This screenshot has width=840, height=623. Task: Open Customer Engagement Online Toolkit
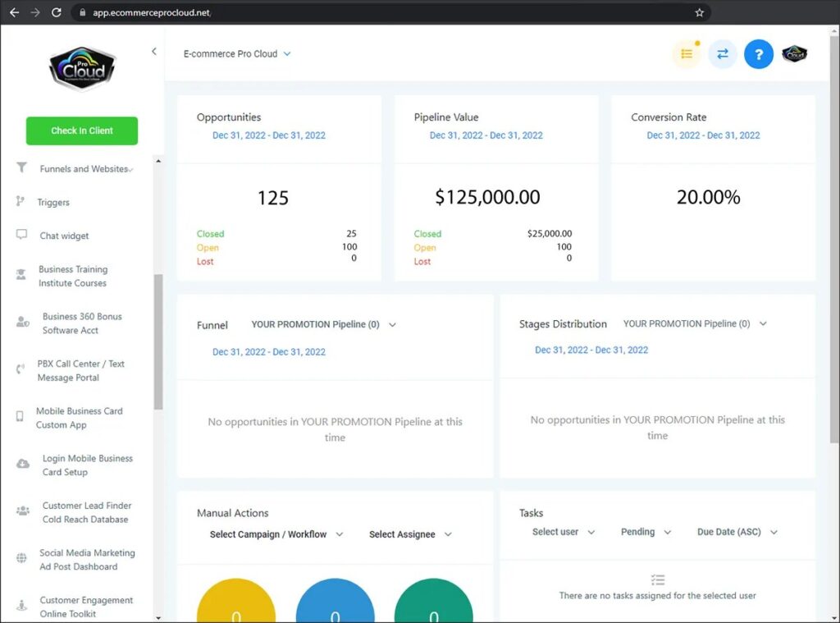pos(85,607)
